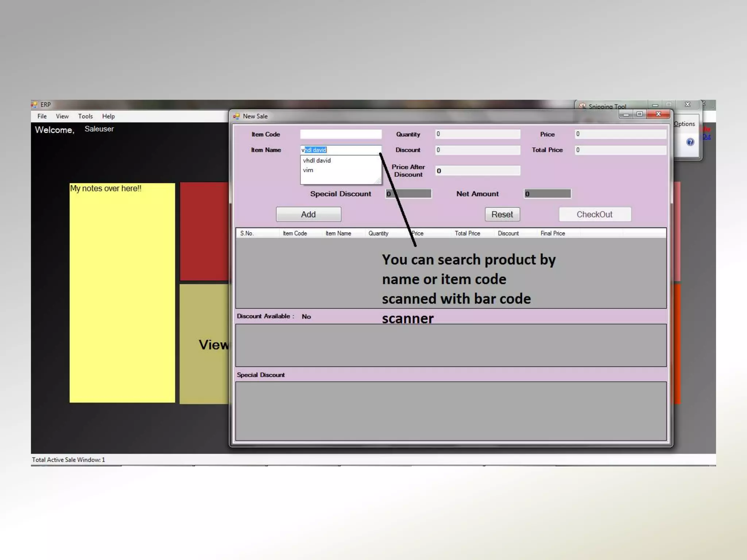This screenshot has height=560, width=747.
Task: Click the ERP application title icon
Action: pyautogui.click(x=34, y=105)
